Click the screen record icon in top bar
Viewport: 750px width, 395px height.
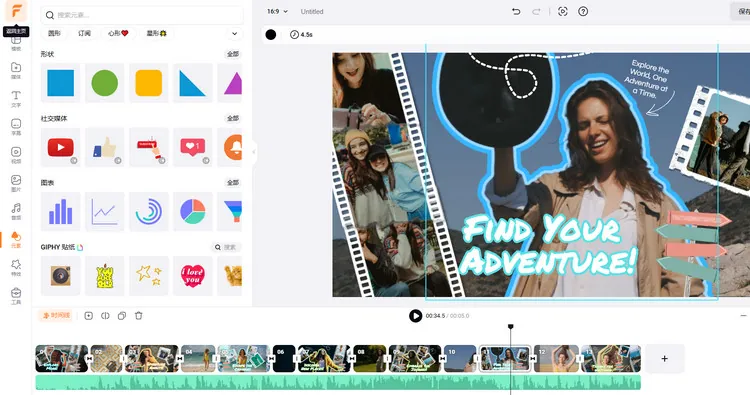(x=563, y=11)
